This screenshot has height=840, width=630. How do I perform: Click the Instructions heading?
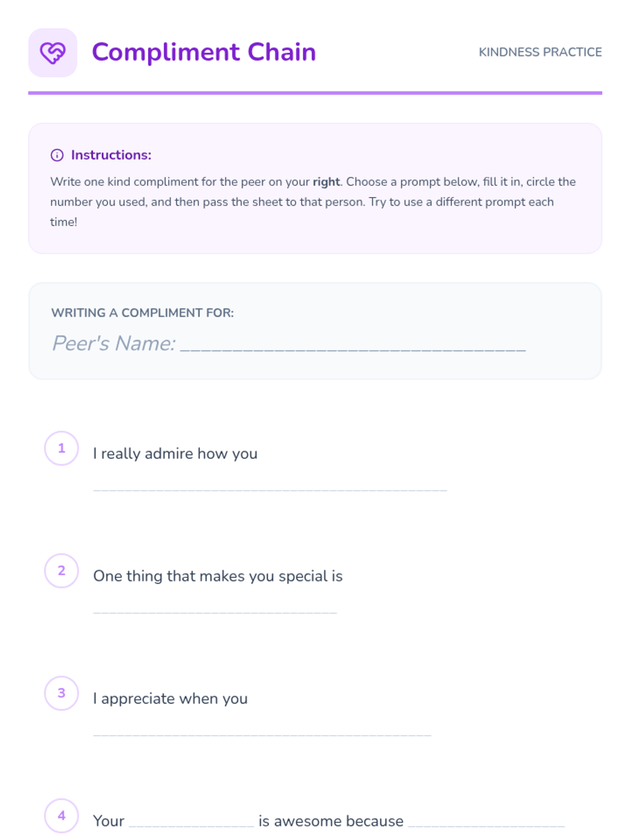111,155
